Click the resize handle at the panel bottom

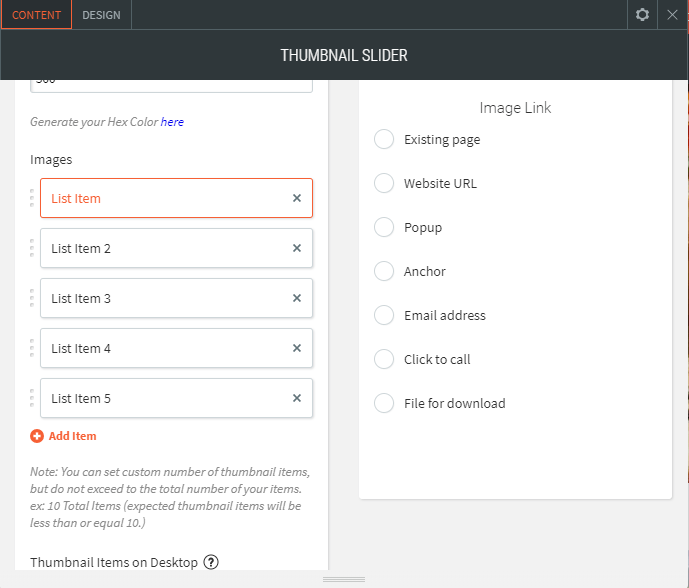click(x=344, y=580)
